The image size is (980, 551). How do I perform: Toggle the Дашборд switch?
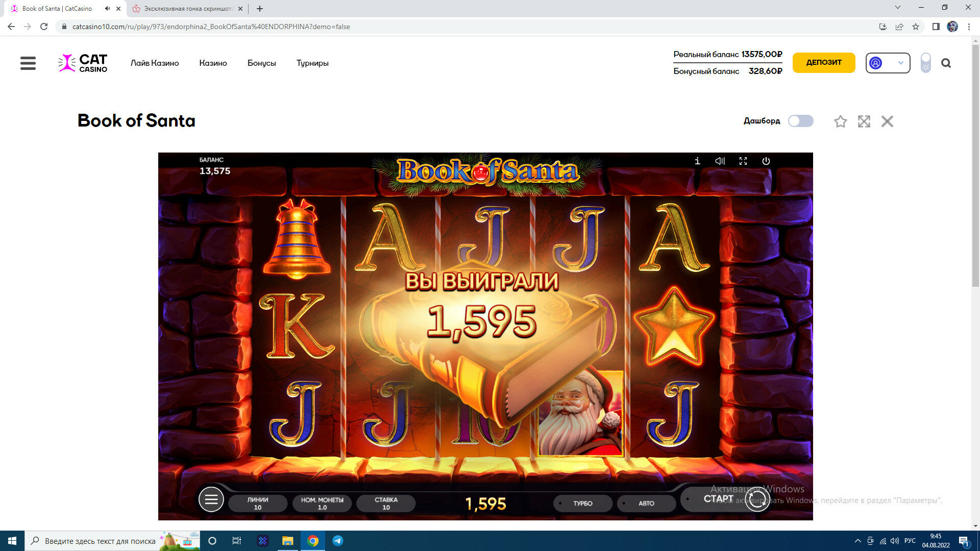tap(800, 121)
